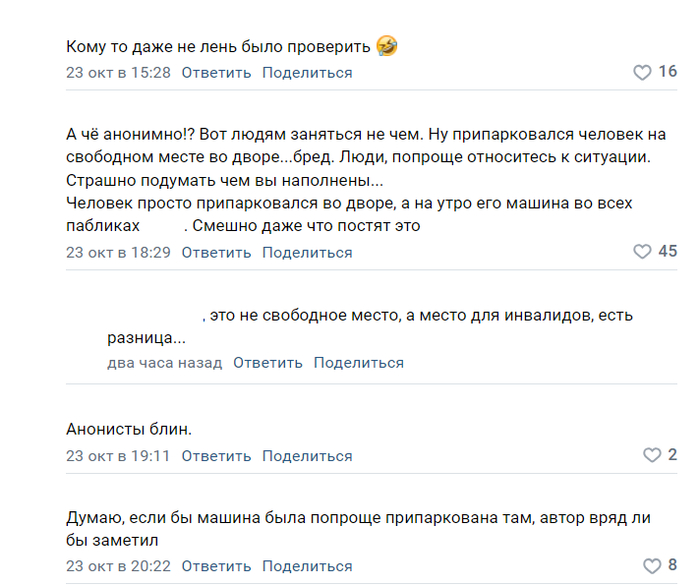Reply to the 'Думаю, если бы машина' comment
The width and height of the screenshot is (700, 585).
pos(216,567)
